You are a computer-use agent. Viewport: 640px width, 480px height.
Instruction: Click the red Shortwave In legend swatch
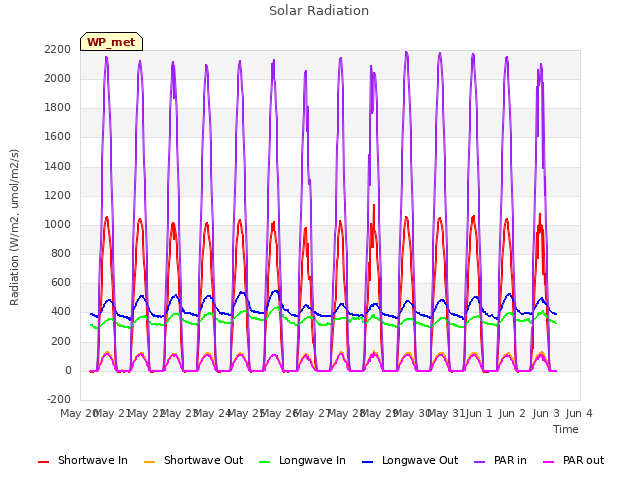click(x=44, y=462)
